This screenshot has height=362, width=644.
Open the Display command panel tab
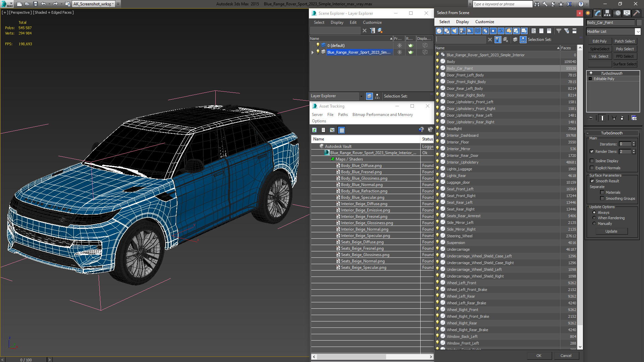tap(627, 13)
